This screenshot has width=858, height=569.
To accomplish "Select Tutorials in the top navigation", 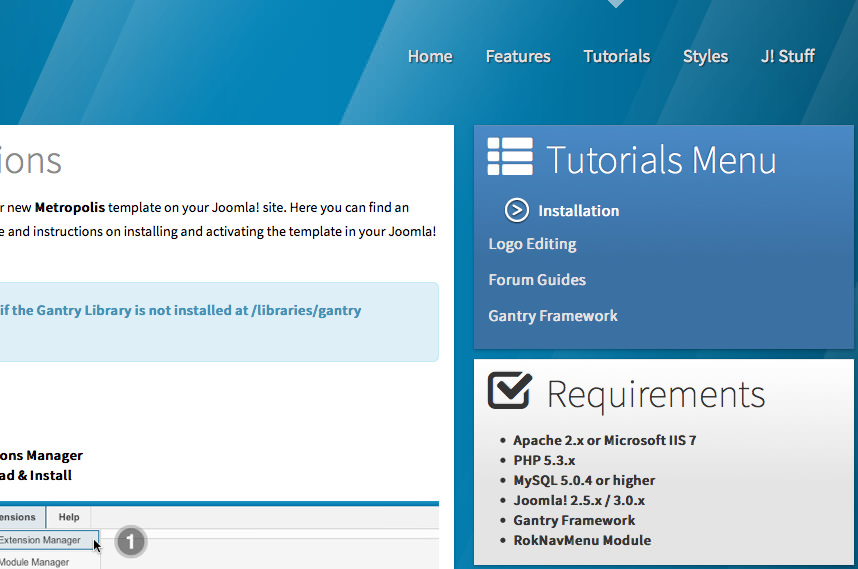I will [617, 56].
